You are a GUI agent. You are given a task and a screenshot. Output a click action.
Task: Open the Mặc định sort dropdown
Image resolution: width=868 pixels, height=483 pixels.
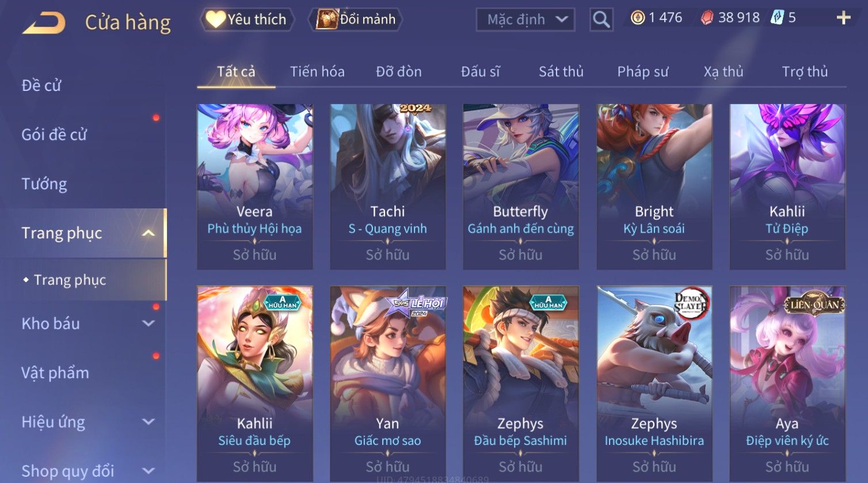tap(525, 20)
